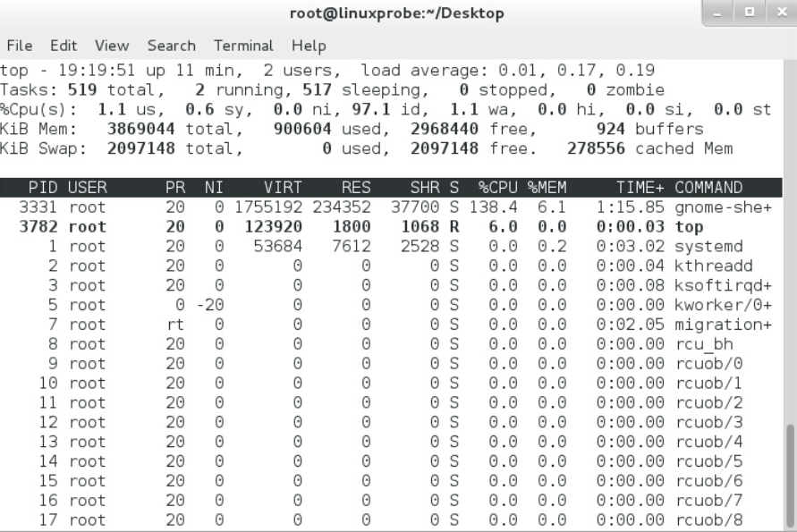Open the File menu

tap(20, 46)
